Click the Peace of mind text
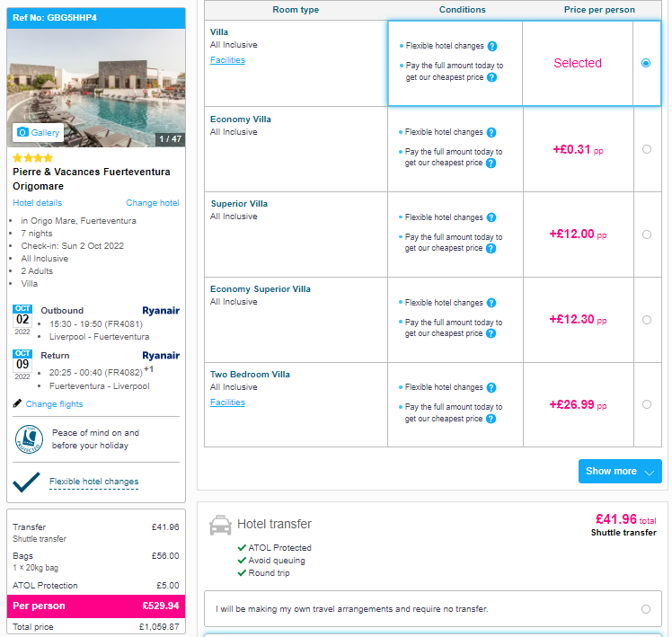Image resolution: width=672 pixels, height=637 pixels. (95, 439)
